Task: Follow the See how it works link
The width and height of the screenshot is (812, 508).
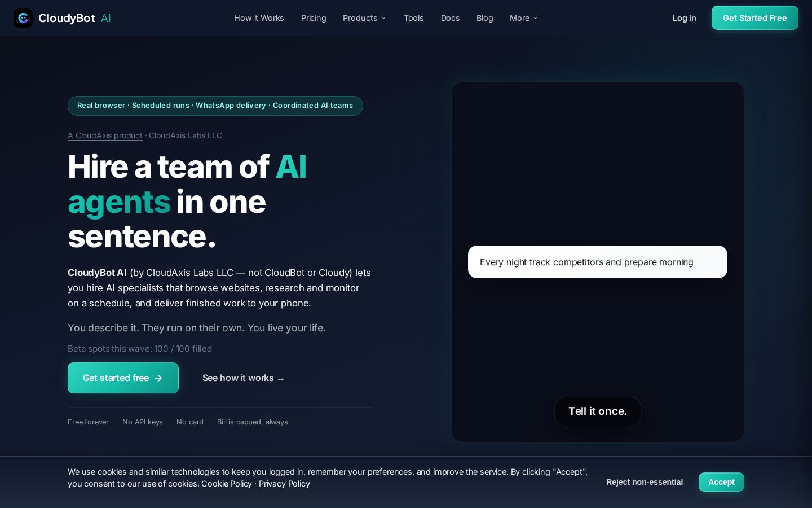Action: [x=243, y=378]
